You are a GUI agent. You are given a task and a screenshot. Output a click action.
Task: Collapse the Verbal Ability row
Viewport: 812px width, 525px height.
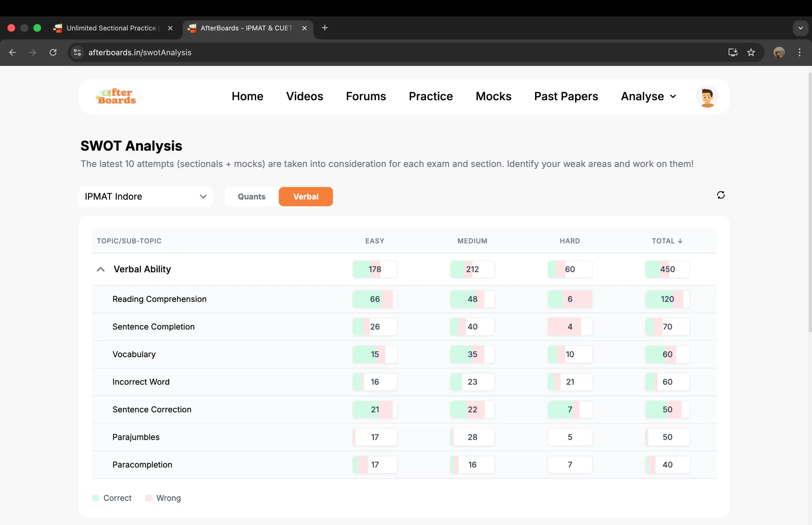[x=101, y=269]
